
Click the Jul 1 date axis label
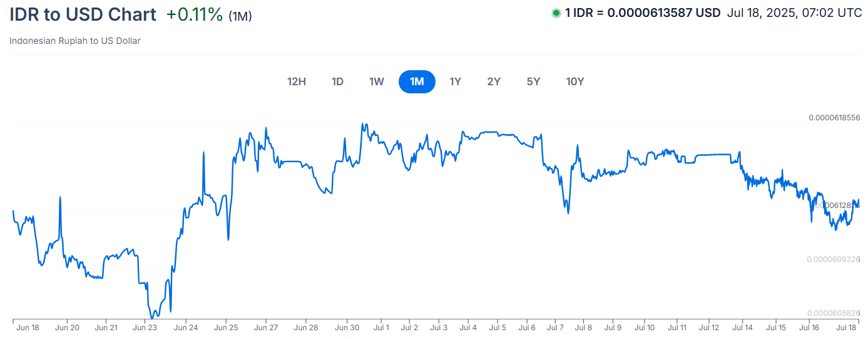coord(381,328)
